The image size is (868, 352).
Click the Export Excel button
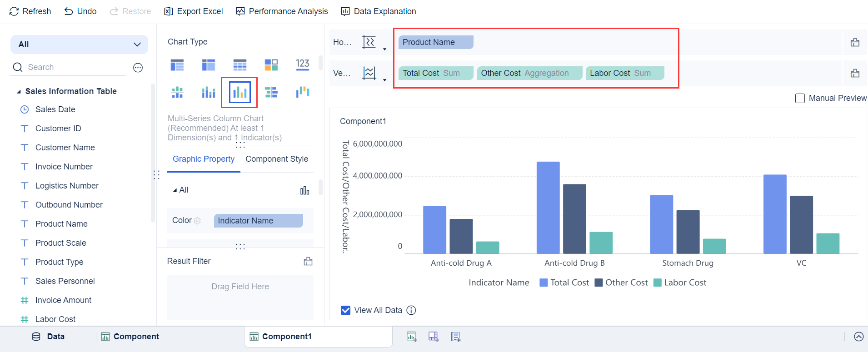coord(194,11)
